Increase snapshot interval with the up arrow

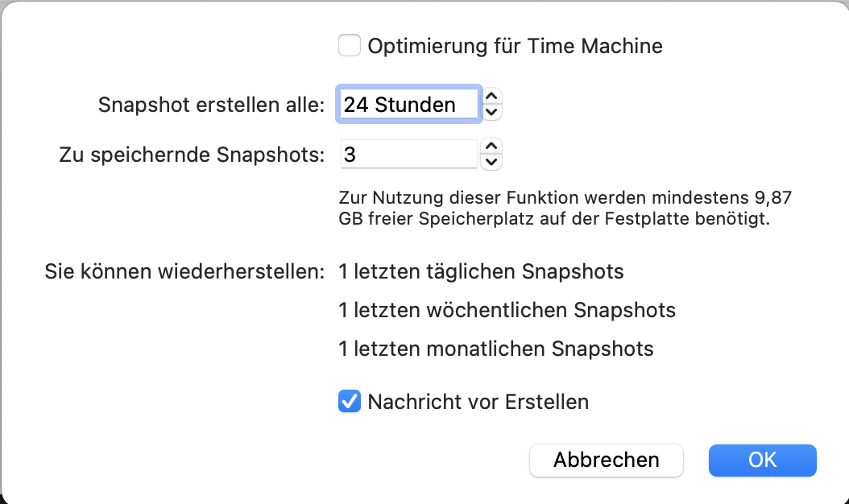[491, 97]
